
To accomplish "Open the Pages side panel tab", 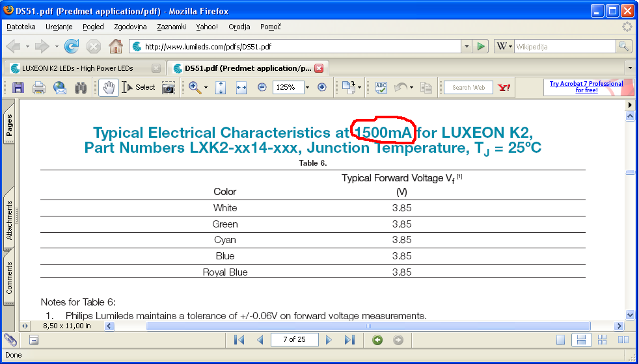I will [9, 125].
